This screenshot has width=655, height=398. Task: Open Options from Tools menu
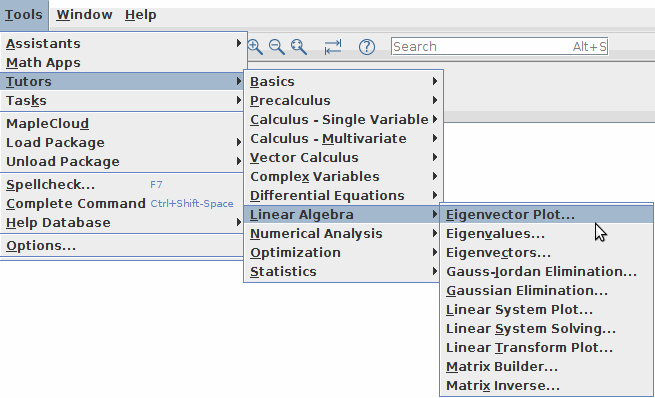[x=123, y=246]
